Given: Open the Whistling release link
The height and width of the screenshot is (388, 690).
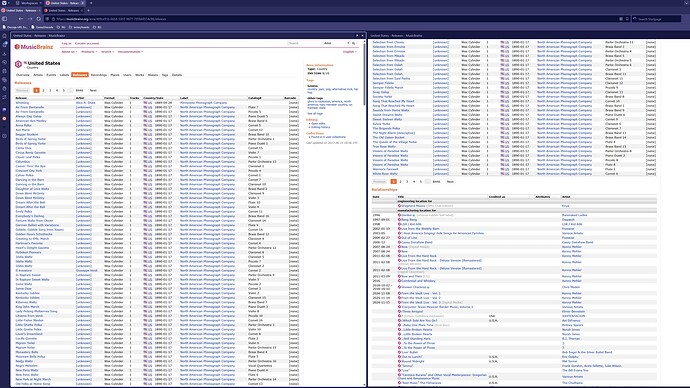Looking at the screenshot, I should (22, 102).
